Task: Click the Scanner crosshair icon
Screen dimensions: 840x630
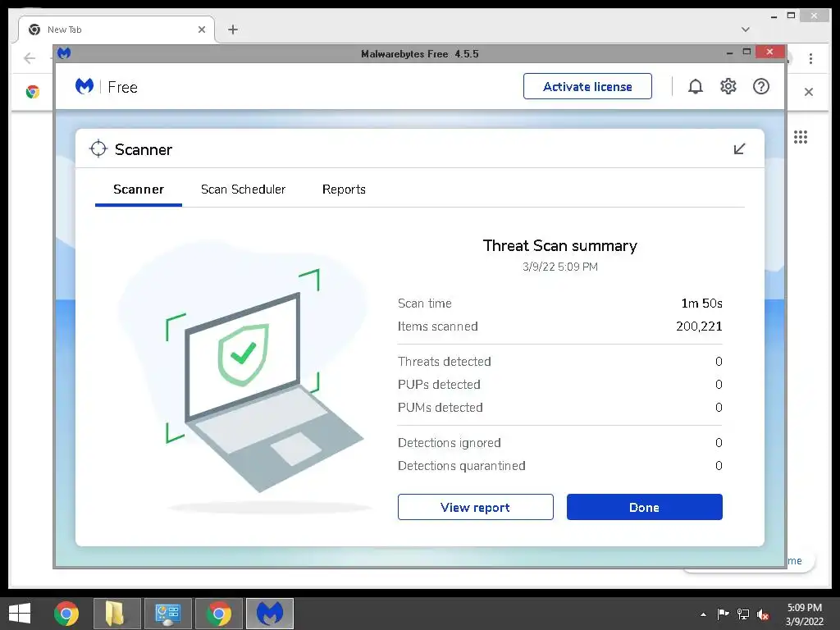Action: 98,149
